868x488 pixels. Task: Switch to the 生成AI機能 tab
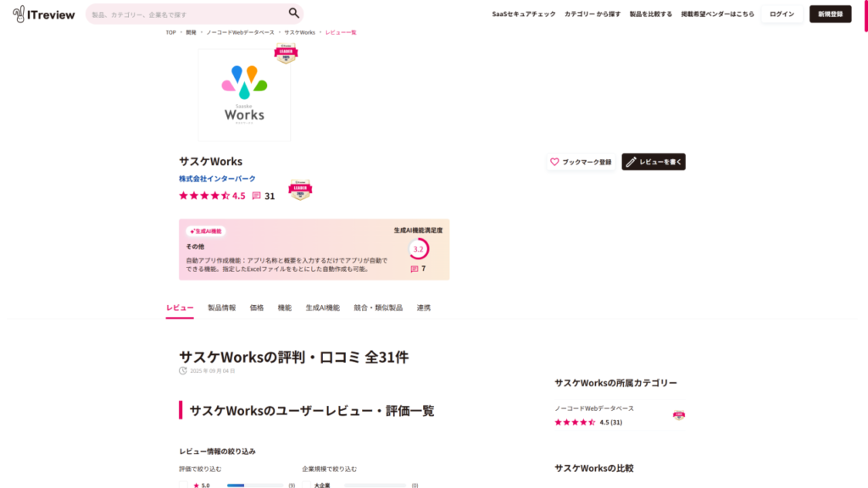click(x=322, y=308)
